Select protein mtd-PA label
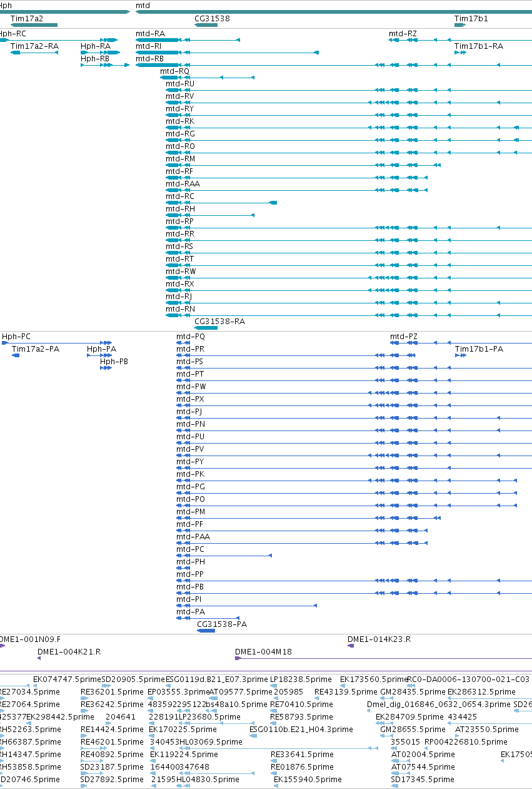The height and width of the screenshot is (789, 532). coord(191,612)
